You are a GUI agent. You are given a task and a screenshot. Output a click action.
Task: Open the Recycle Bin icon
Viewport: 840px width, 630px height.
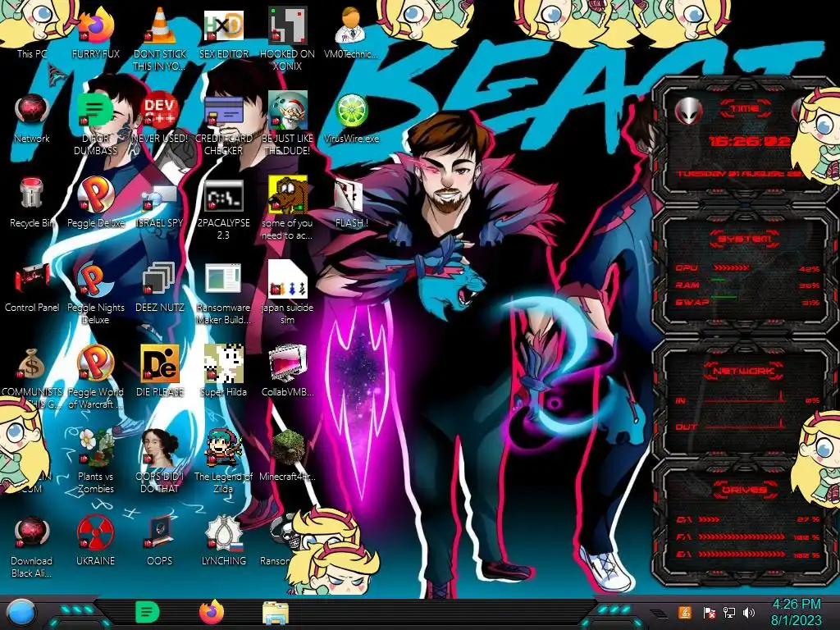[32, 203]
